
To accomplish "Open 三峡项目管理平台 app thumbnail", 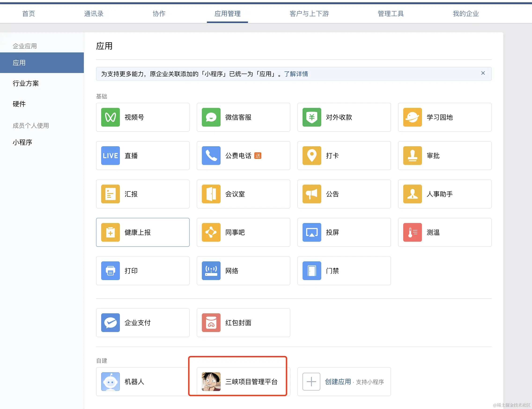I will click(211, 381).
